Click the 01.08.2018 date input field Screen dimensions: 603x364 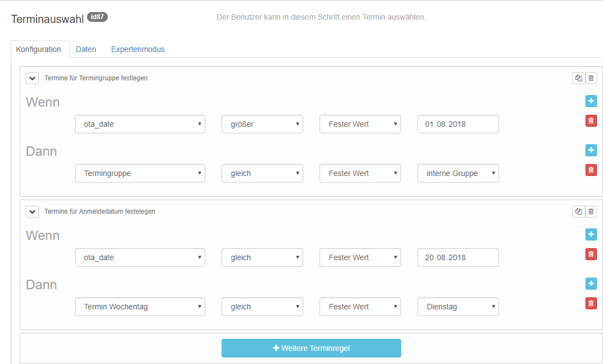point(458,124)
